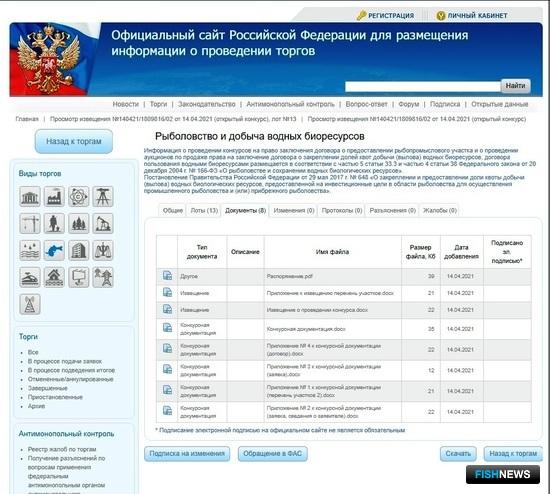Screen dimensions: 550x494
Task: Switch to the Лоты (13) tab
Action: point(204,211)
